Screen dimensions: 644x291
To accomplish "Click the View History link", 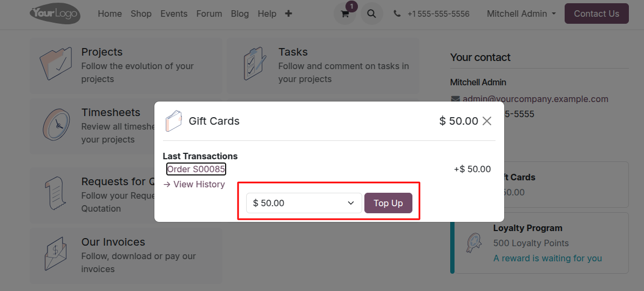I will pos(194,184).
